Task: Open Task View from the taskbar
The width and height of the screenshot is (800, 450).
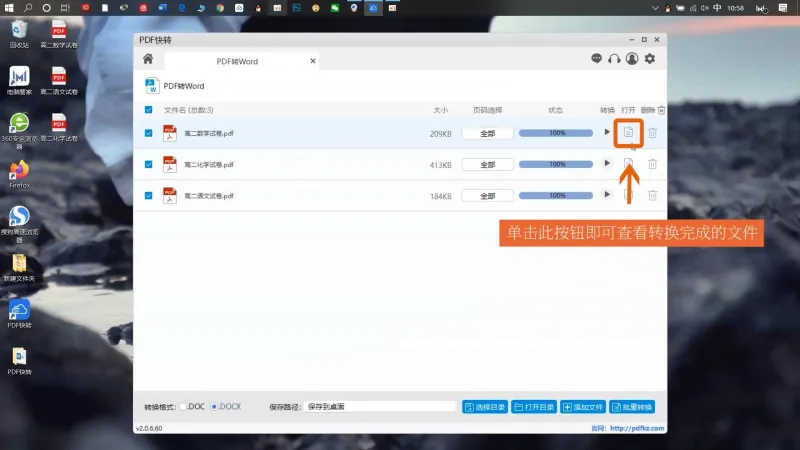Action: point(65,8)
